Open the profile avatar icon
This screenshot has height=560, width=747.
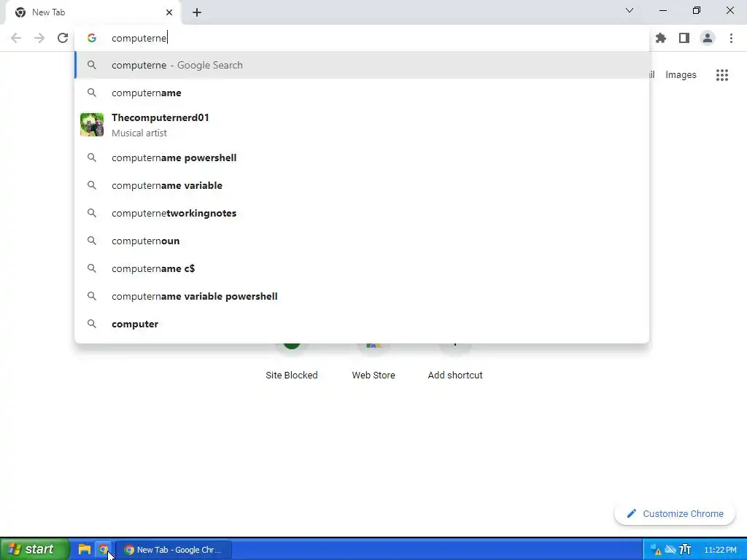click(708, 38)
